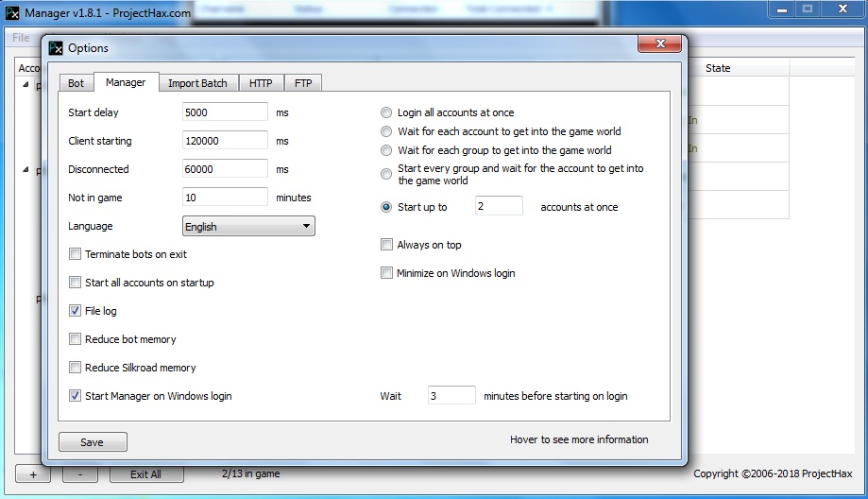Click the Exit All button
868x499 pixels.
click(x=145, y=474)
